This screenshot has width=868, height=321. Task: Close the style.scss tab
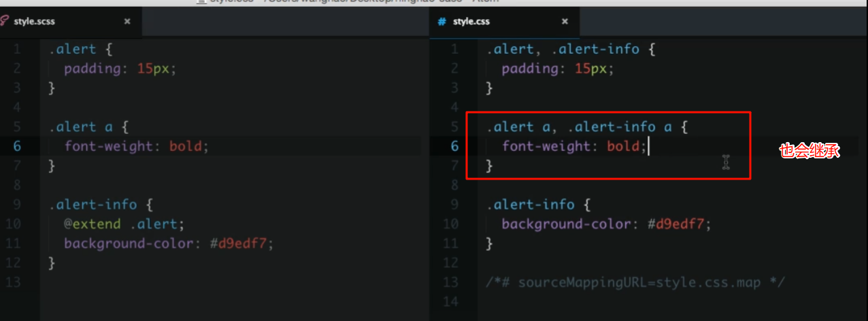point(127,22)
